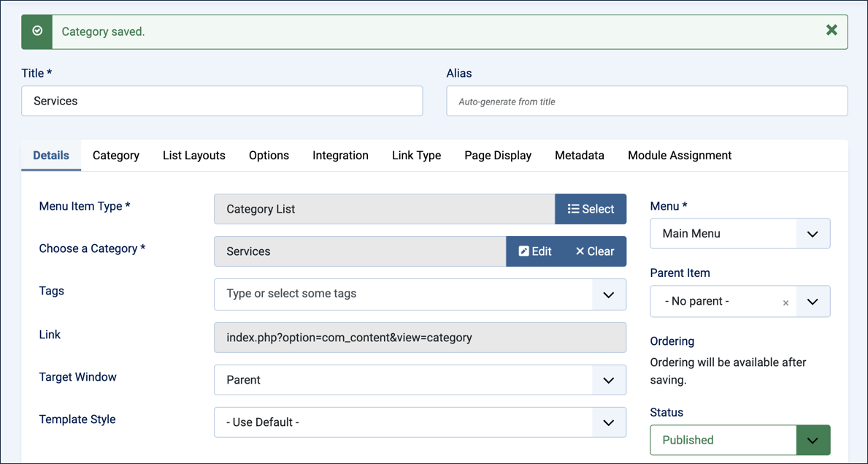The image size is (868, 464).
Task: Open the Page Display tab
Action: tap(498, 155)
